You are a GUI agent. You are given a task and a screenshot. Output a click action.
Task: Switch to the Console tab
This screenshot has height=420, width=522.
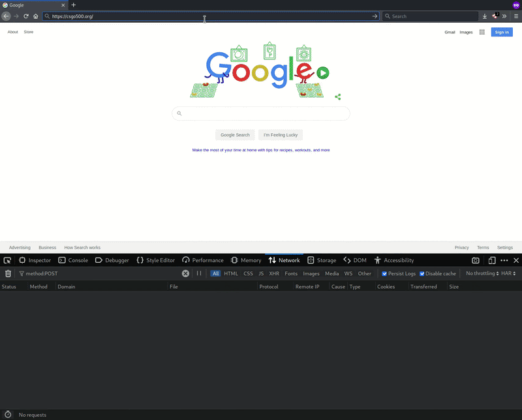tap(73, 260)
